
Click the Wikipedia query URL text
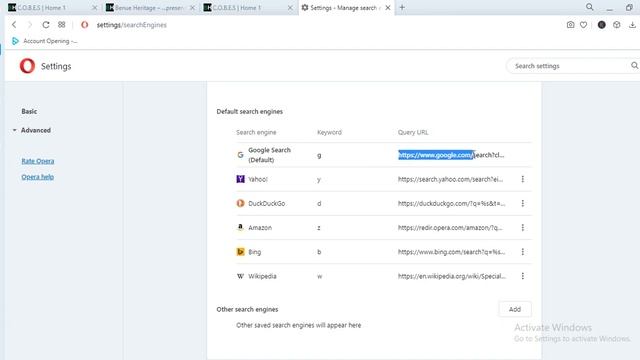pyautogui.click(x=452, y=276)
